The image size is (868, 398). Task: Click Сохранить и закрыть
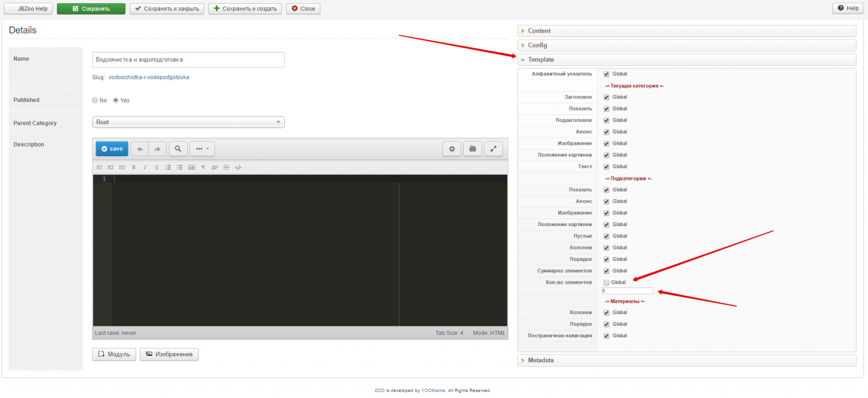pyautogui.click(x=167, y=9)
